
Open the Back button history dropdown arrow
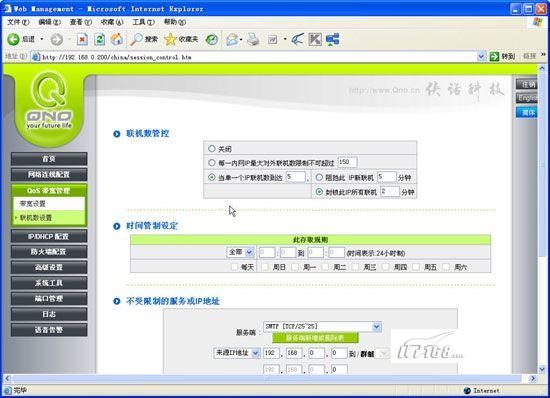coord(42,39)
